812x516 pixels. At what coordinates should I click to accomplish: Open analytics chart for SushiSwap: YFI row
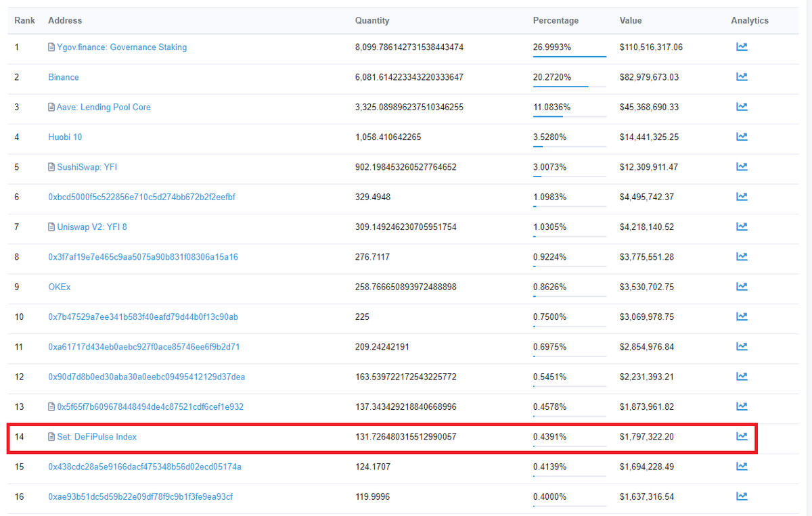[x=742, y=167]
